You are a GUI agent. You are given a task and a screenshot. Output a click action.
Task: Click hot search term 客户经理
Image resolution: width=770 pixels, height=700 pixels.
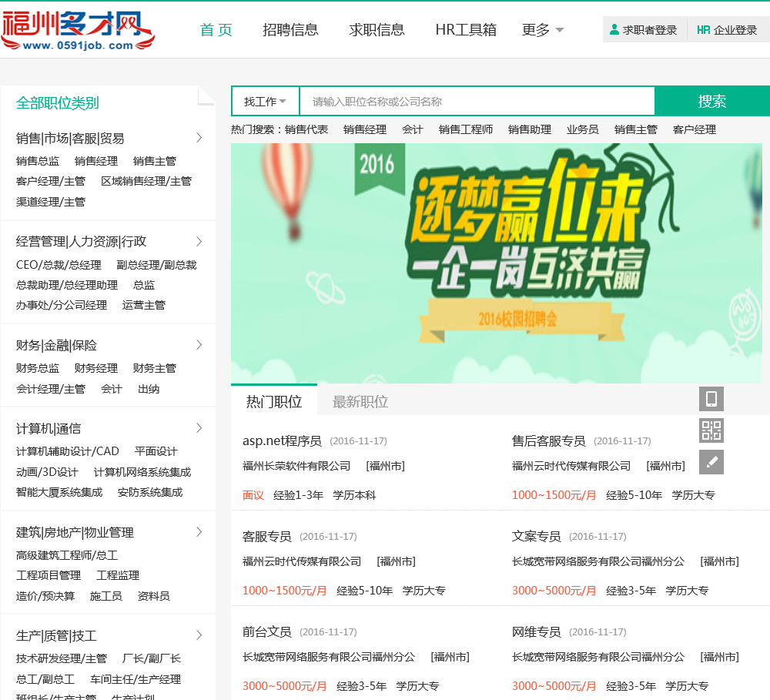click(x=695, y=129)
